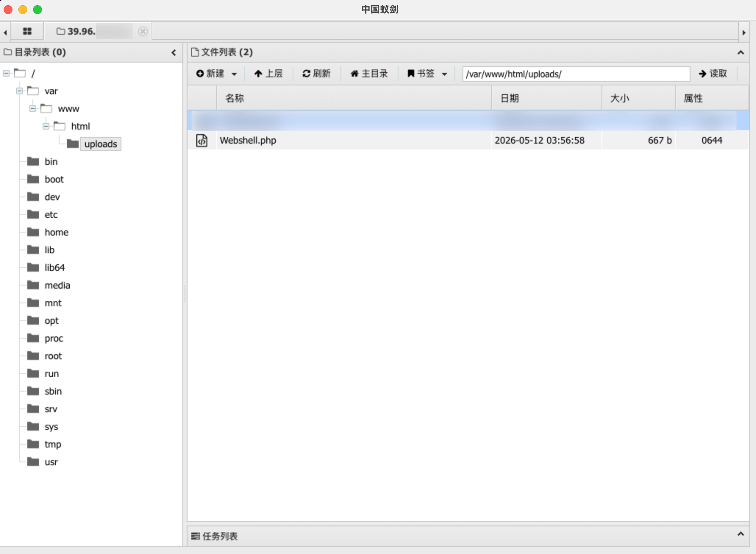Click the 0644 permission cell
Image resolution: width=756 pixels, height=554 pixels.
(x=712, y=140)
